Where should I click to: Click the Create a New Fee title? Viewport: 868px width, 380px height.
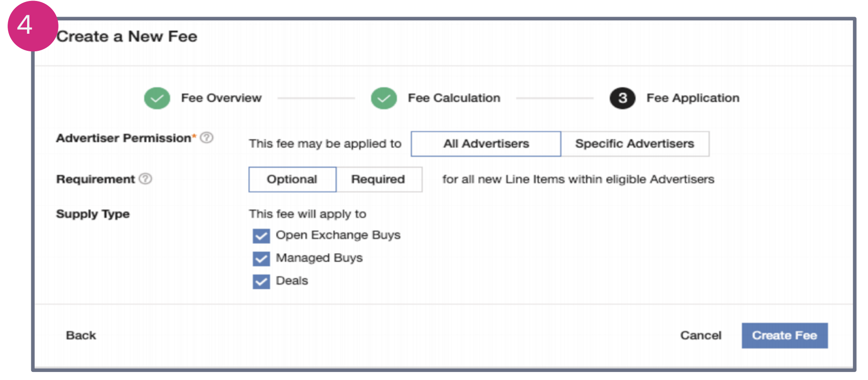point(127,37)
